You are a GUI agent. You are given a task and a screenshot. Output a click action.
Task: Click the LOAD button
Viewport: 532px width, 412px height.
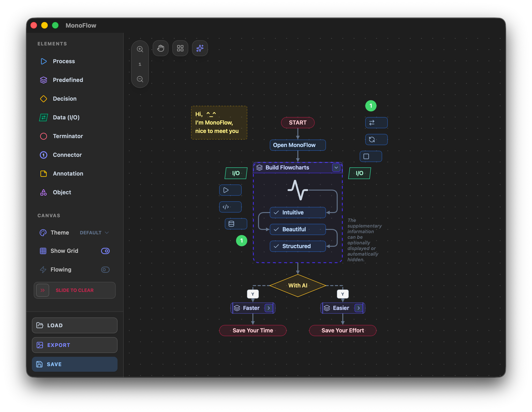point(74,325)
